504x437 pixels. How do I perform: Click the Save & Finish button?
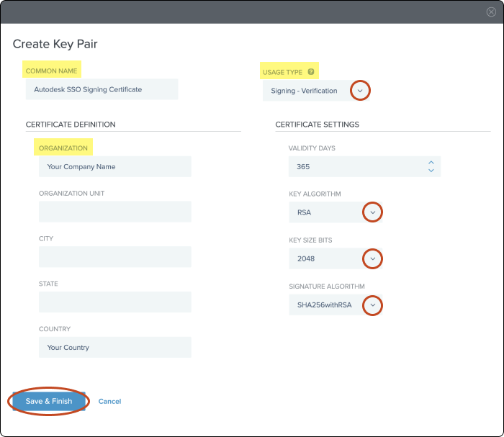click(49, 401)
